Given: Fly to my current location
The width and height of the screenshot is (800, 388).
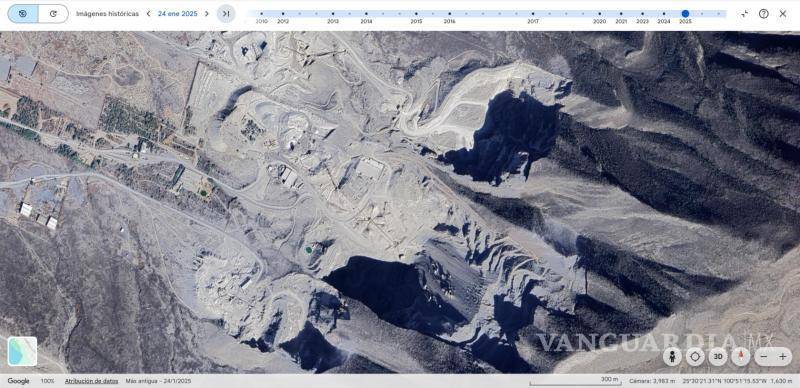Looking at the screenshot, I should pyautogui.click(x=695, y=356).
